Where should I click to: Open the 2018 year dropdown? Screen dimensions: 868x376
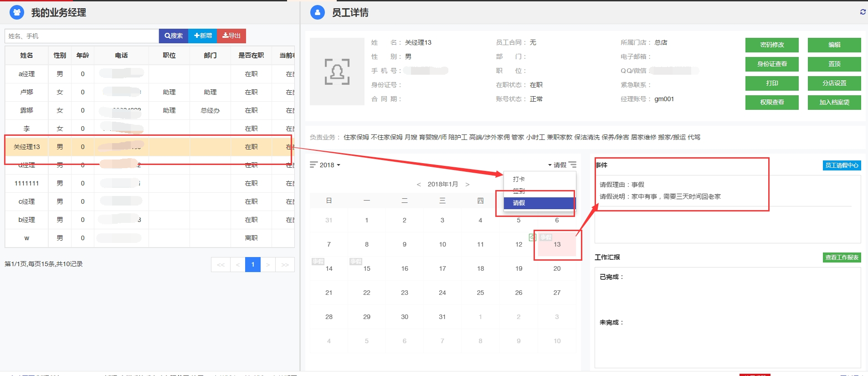click(x=330, y=165)
